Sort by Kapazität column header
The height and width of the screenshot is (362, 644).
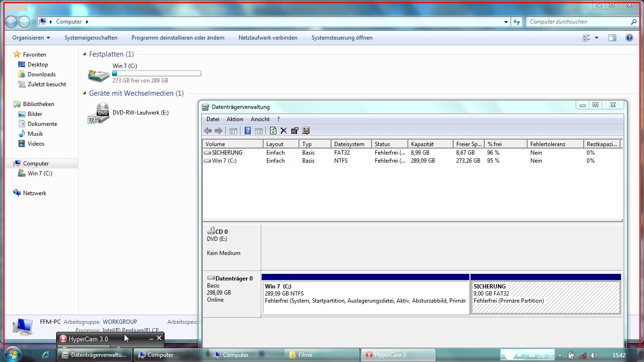pyautogui.click(x=431, y=144)
